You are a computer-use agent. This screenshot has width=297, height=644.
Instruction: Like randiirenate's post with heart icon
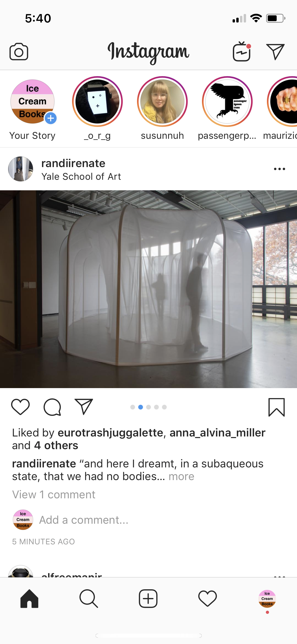pyautogui.click(x=20, y=407)
